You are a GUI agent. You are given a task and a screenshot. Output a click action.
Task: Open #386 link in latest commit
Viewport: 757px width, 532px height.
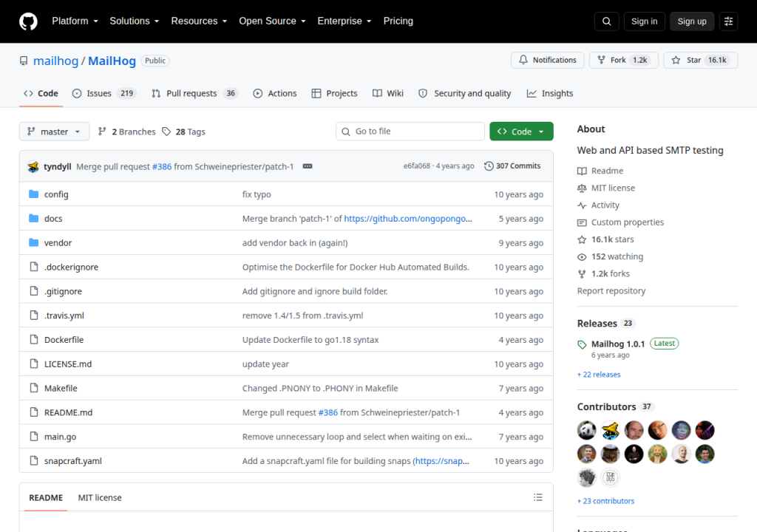click(x=162, y=166)
